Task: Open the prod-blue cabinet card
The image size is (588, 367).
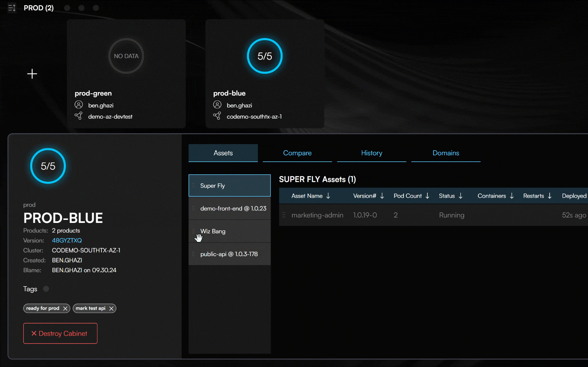Action: (265, 74)
